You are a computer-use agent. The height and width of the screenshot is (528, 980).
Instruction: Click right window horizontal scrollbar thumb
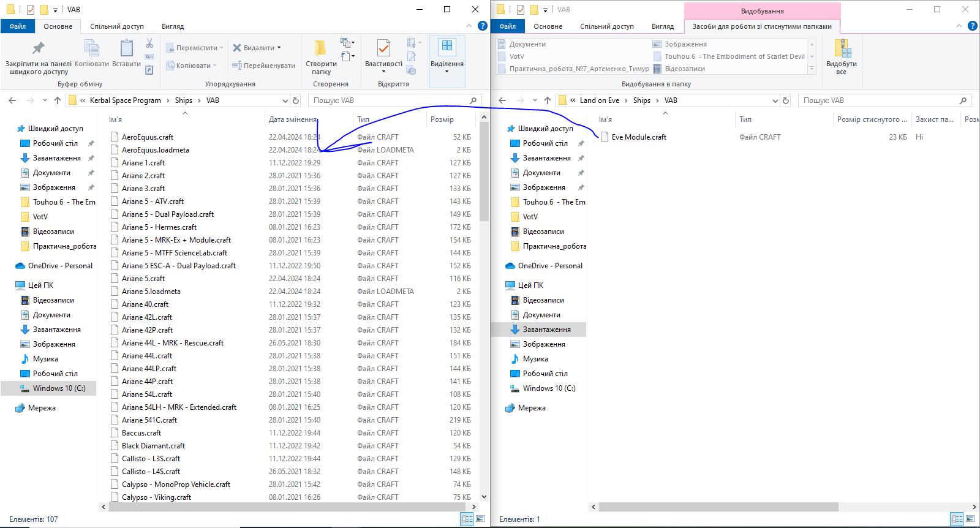coord(718,507)
